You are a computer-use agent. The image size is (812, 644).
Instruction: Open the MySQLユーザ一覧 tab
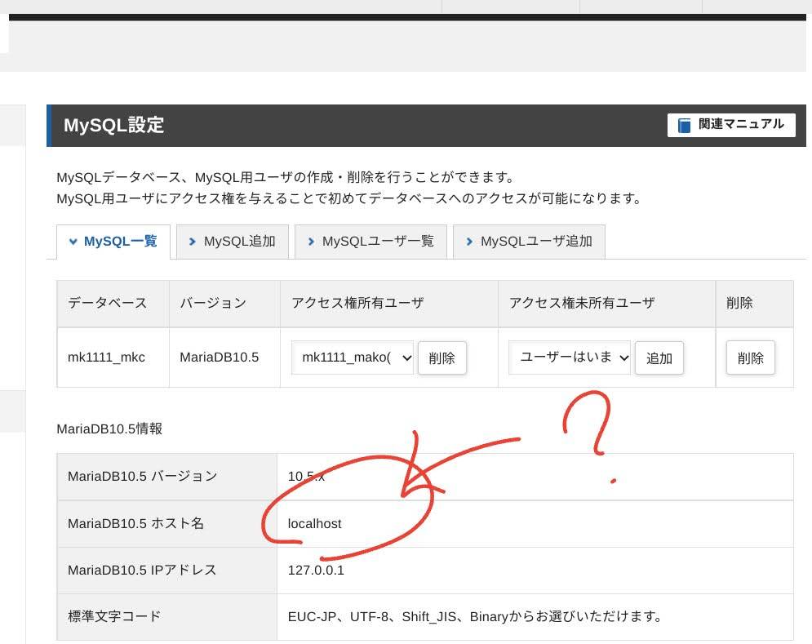[x=371, y=242]
